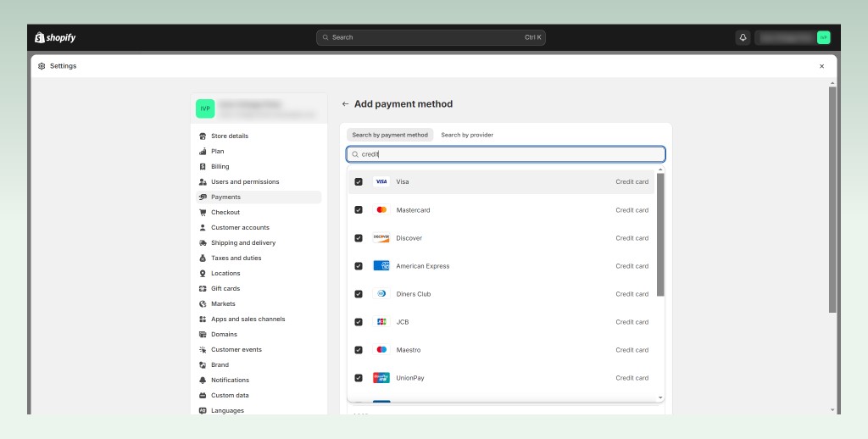
Task: Uncheck the Maestro checkbox
Action: tap(359, 350)
